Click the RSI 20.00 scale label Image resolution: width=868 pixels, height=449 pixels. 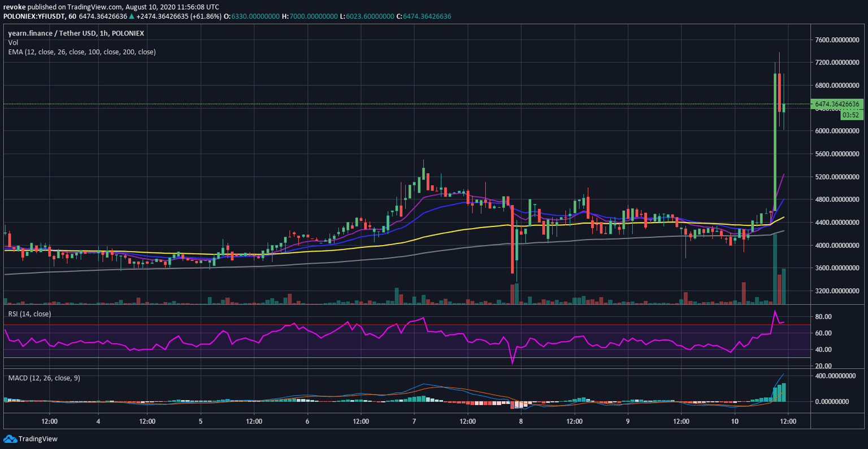[x=823, y=366]
